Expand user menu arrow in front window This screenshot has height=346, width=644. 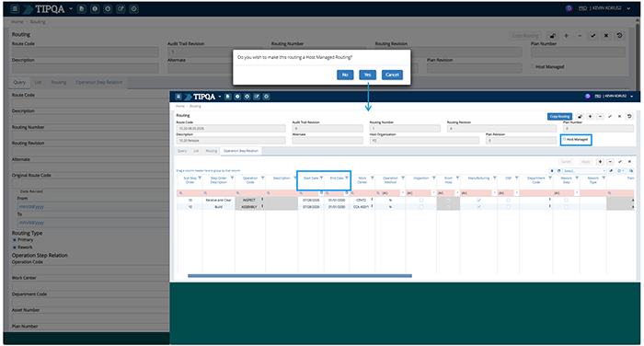[632, 97]
